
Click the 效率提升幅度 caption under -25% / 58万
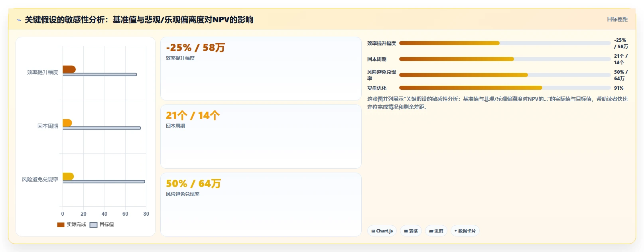click(180, 58)
